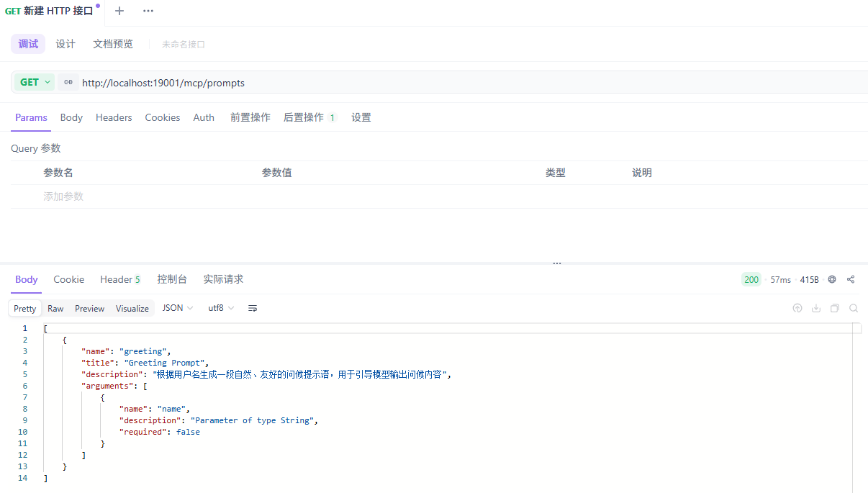Click the link icon beside the URL
Image resolution: width=868 pixels, height=493 pixels.
point(68,82)
